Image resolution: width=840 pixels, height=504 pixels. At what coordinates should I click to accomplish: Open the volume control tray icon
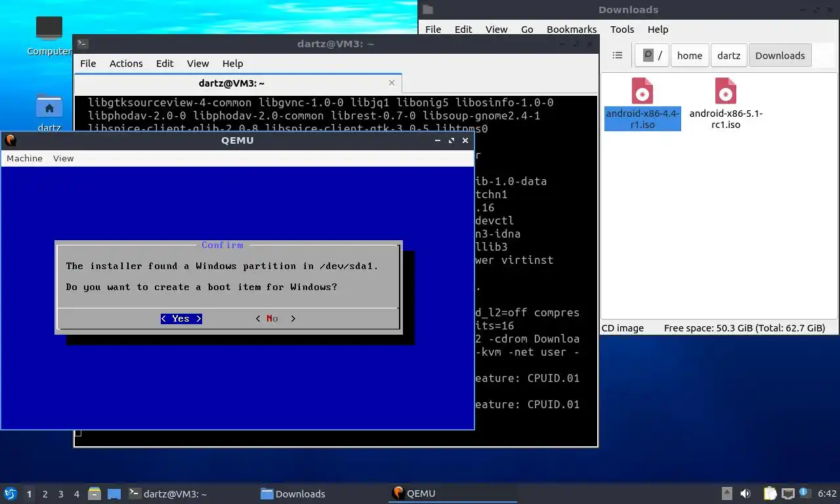[745, 493]
